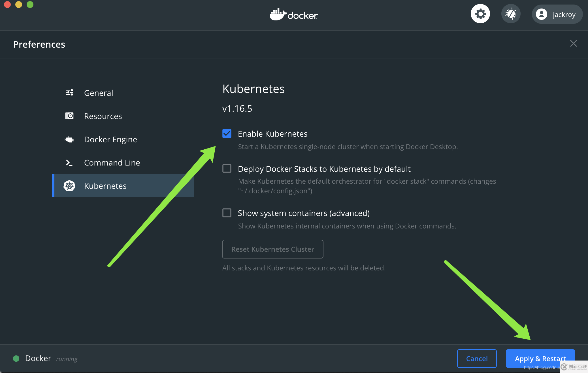
Task: Click the jackroy username label
Action: pyautogui.click(x=564, y=14)
